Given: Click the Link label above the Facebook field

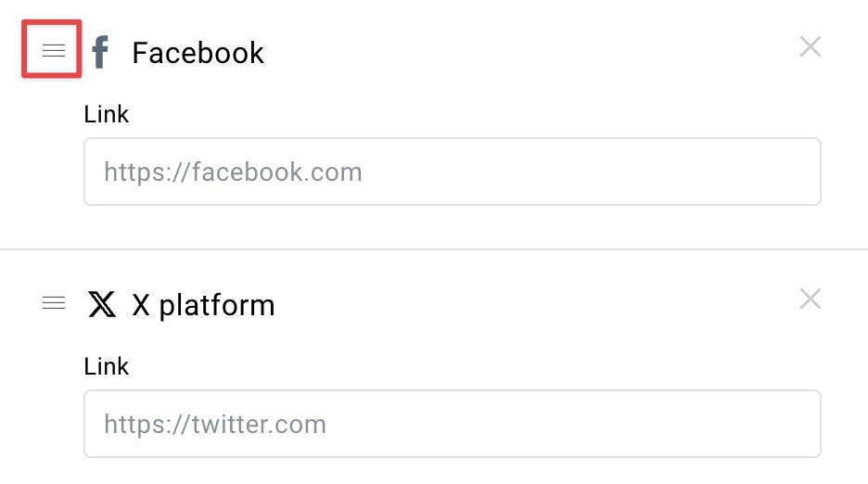Looking at the screenshot, I should [x=107, y=114].
